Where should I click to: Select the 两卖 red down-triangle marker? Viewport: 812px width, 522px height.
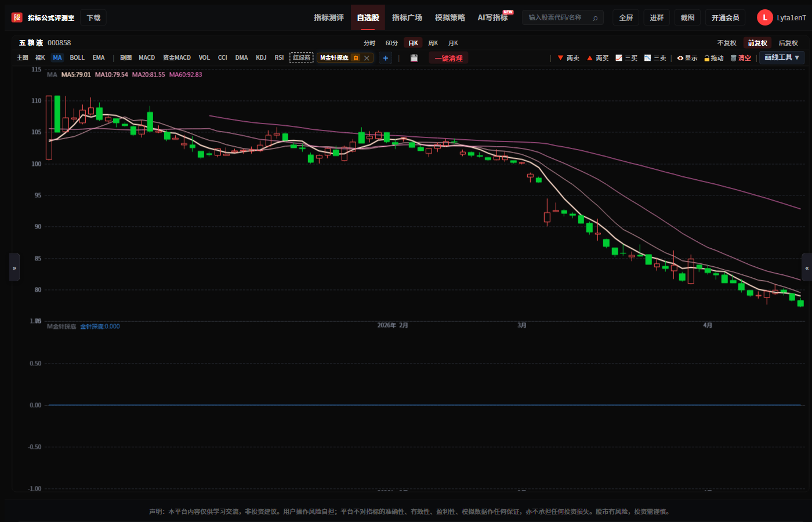click(x=568, y=58)
